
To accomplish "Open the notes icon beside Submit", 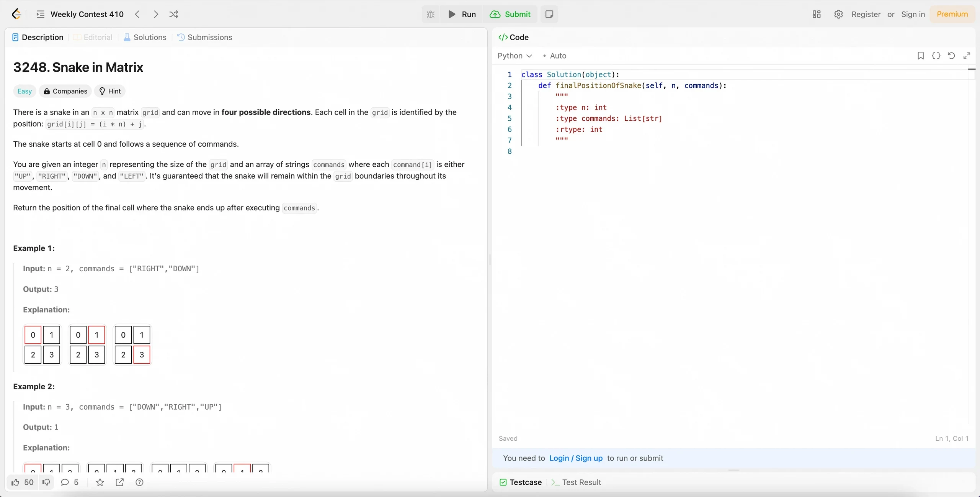I will tap(549, 14).
